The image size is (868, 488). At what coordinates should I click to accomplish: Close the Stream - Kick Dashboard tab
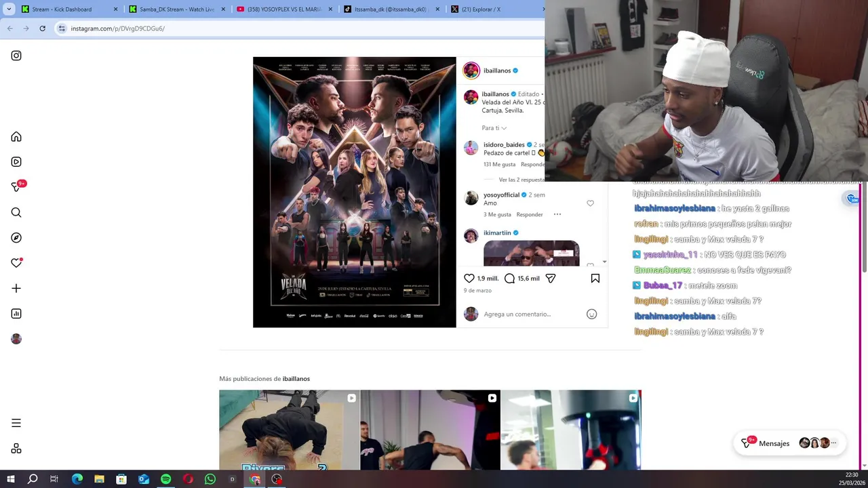pos(115,9)
